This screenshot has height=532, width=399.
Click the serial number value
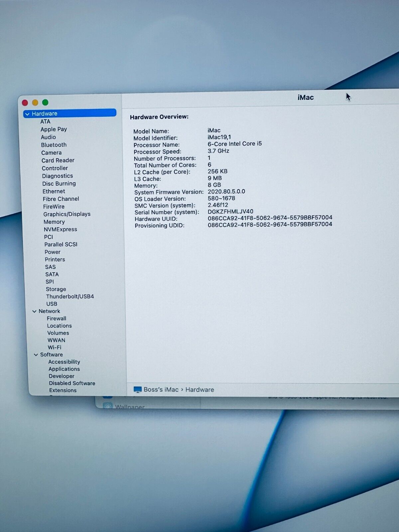(230, 211)
